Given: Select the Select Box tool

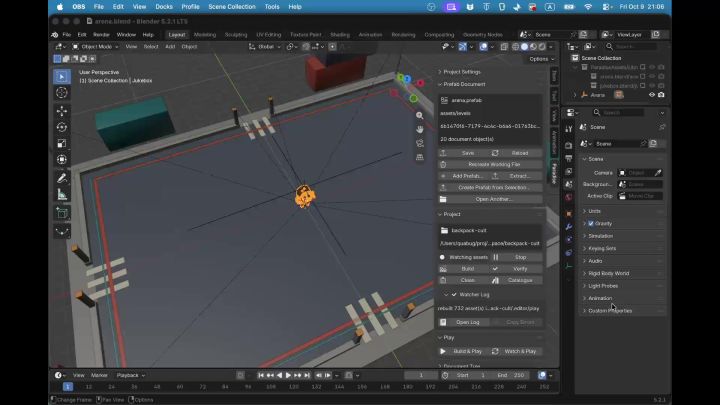Looking at the screenshot, I should click(62, 77).
